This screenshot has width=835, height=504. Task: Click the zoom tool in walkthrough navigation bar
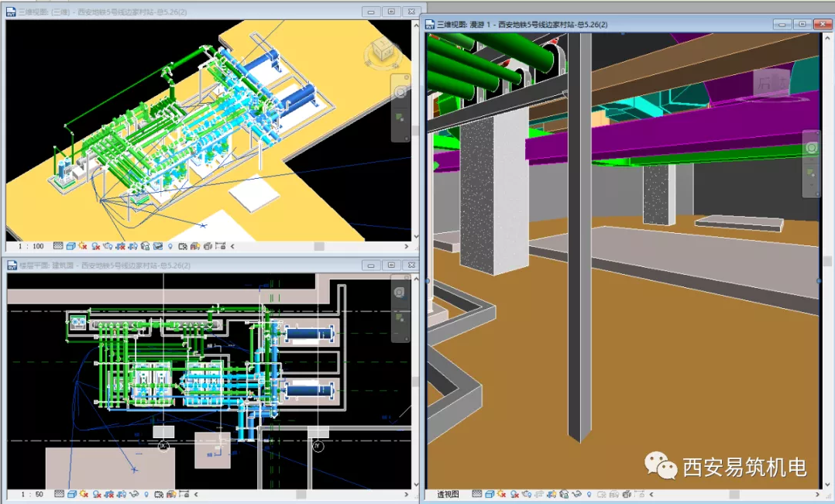pyautogui.click(x=812, y=173)
